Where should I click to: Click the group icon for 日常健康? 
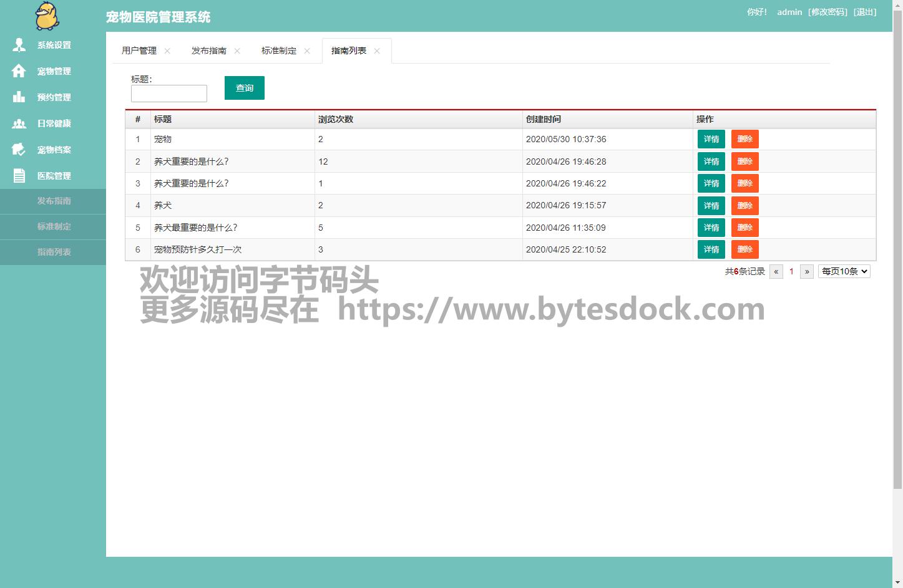pyautogui.click(x=19, y=123)
